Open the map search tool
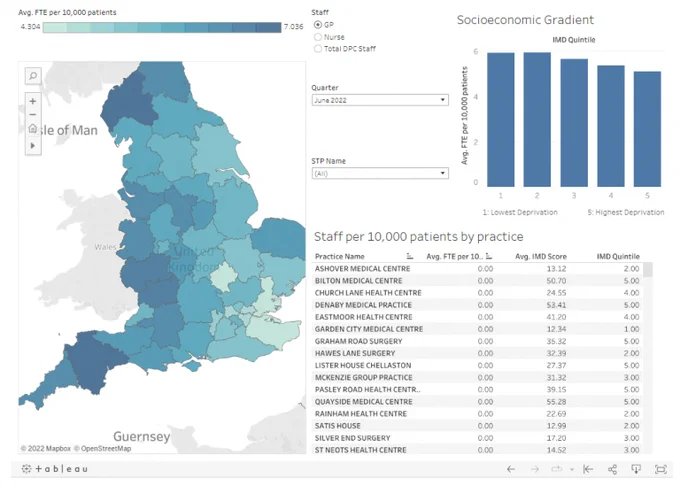The width and height of the screenshot is (680, 486). (x=33, y=76)
